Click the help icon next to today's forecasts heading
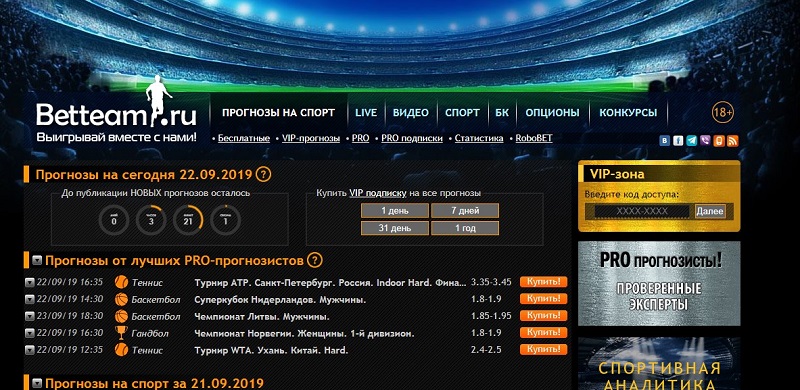Screen dimensions: 800x390 point(263,175)
